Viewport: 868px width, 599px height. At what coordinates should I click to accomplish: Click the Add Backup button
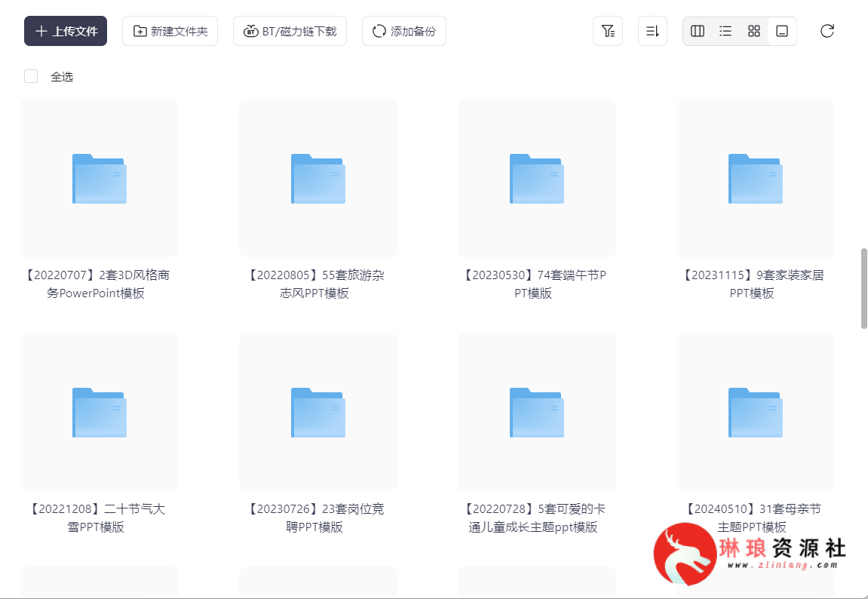tap(403, 31)
